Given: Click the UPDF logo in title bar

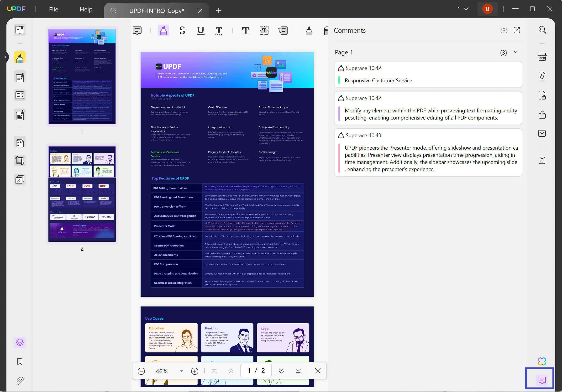Looking at the screenshot, I should click(16, 9).
